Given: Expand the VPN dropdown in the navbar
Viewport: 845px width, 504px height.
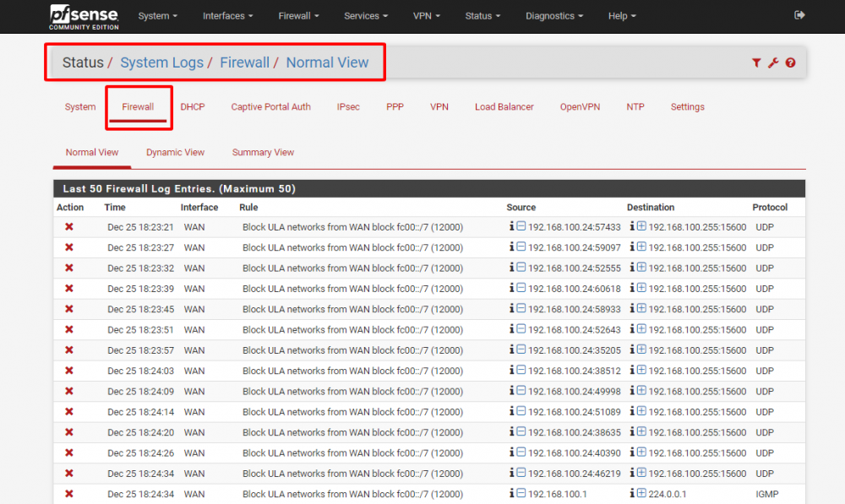Looking at the screenshot, I should click(x=427, y=15).
